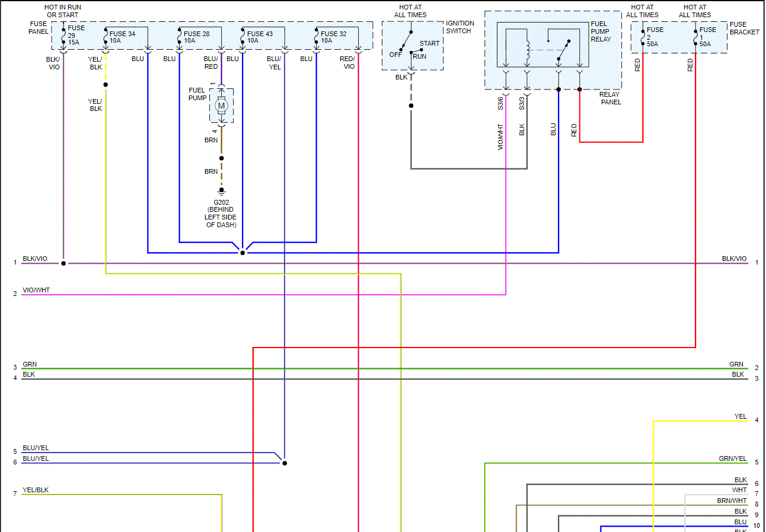
Task: Click the "RELAY PANEL" label
Action: pyautogui.click(x=609, y=98)
